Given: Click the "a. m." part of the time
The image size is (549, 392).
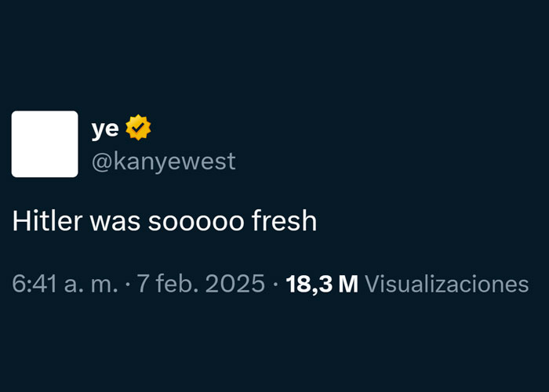Looking at the screenshot, I should tap(90, 284).
